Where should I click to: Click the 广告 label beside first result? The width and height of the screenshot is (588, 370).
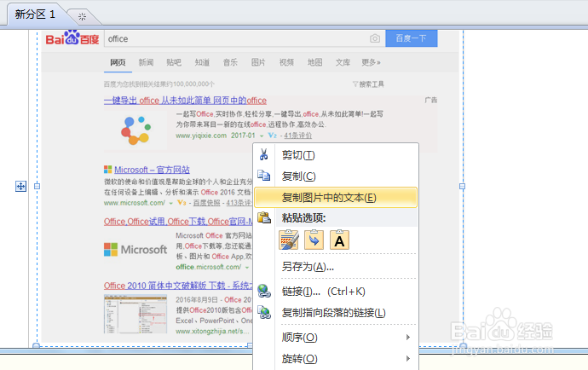coord(431,101)
